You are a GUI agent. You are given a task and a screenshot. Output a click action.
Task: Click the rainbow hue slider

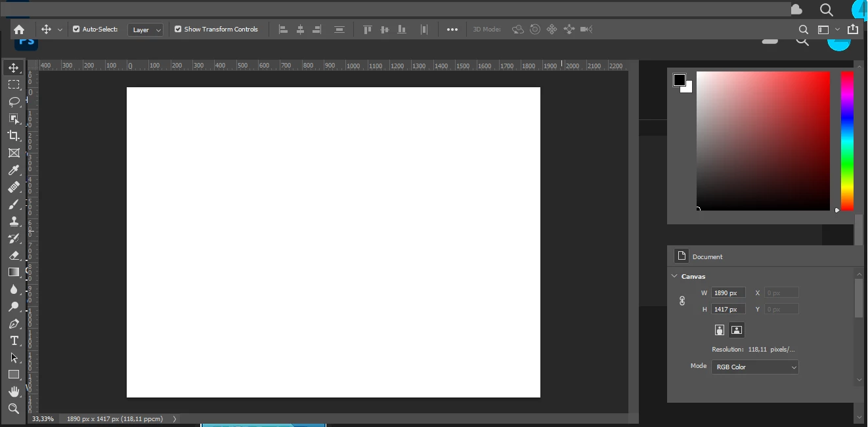[x=847, y=141]
